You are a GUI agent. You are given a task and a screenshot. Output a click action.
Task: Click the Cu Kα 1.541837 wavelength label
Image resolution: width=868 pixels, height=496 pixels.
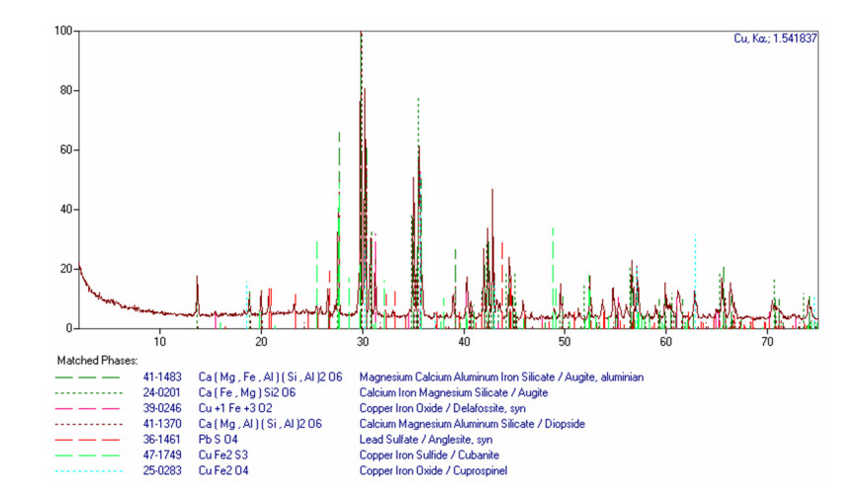(774, 39)
